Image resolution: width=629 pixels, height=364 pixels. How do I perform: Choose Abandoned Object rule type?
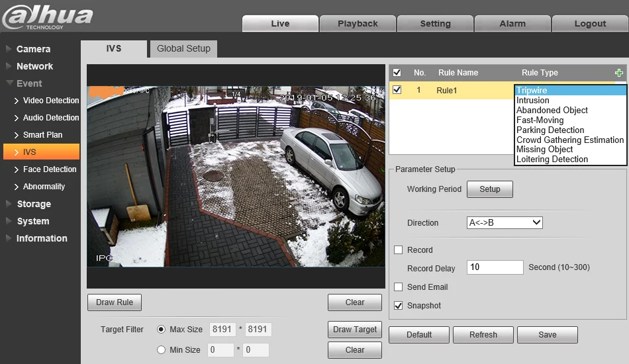570,111
